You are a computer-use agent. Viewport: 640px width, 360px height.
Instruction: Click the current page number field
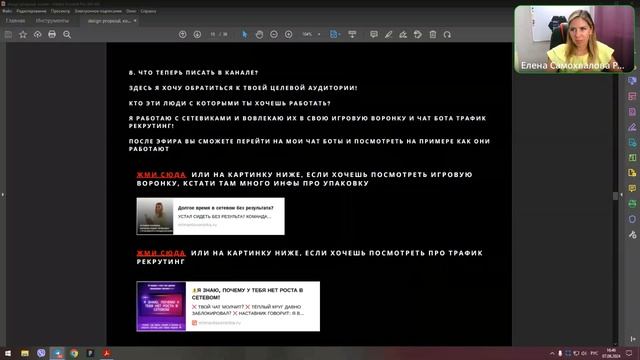pyautogui.click(x=213, y=35)
